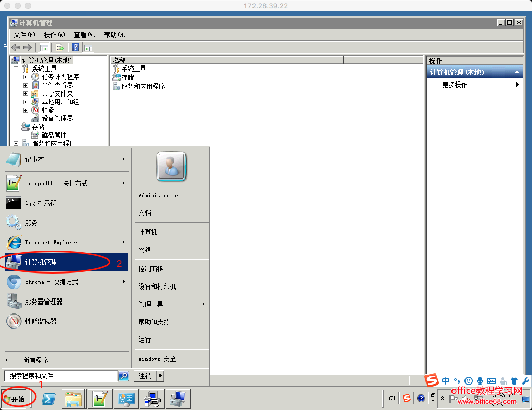Expand the 性能 tree node
Image resolution: width=532 pixels, height=410 pixels.
(x=25, y=110)
